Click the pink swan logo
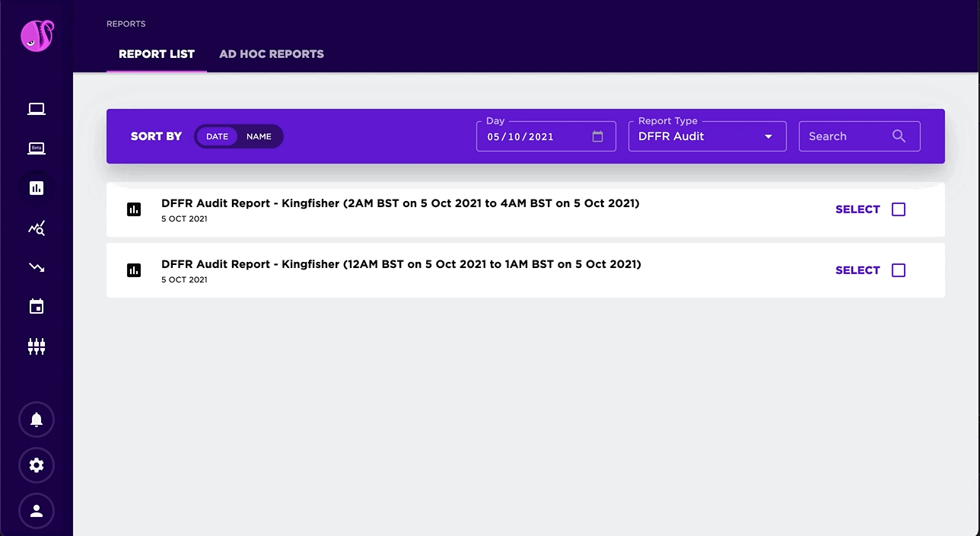Image resolution: width=980 pixels, height=536 pixels. coord(37,35)
